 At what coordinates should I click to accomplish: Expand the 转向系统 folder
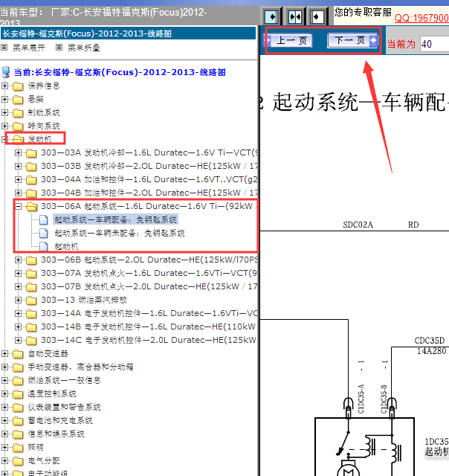pyautogui.click(x=4, y=126)
